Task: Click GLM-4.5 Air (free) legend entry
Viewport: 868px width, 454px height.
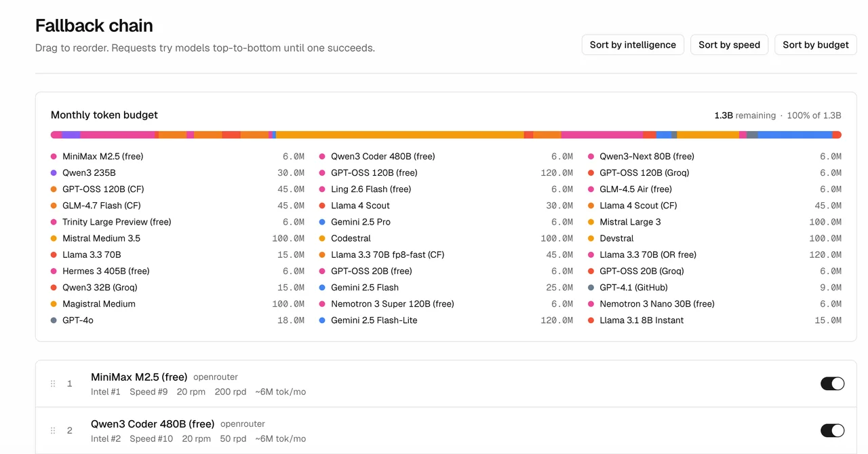Action: coord(635,189)
